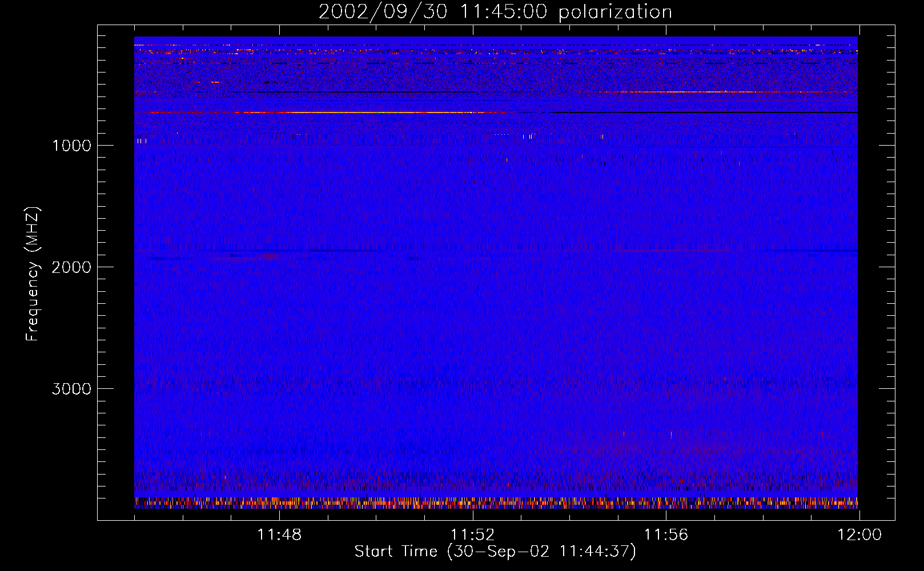Click the 11:48 time tick label
The image size is (924, 571).
[x=279, y=535]
